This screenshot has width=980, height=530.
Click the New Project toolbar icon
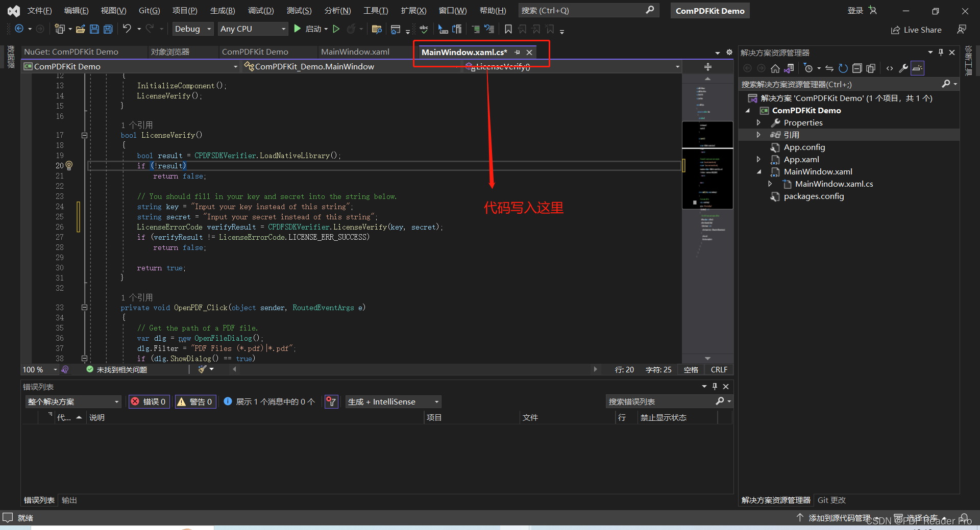coord(60,29)
